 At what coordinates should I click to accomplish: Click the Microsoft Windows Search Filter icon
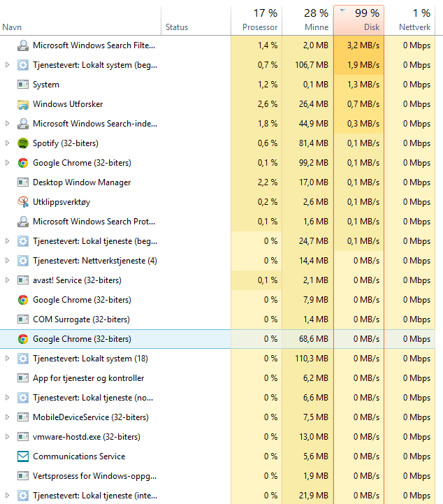pyautogui.click(x=23, y=45)
